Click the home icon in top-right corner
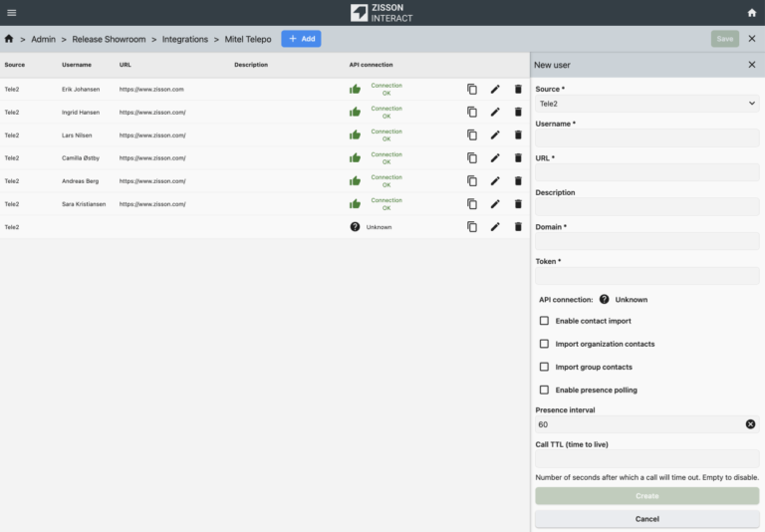 (752, 13)
